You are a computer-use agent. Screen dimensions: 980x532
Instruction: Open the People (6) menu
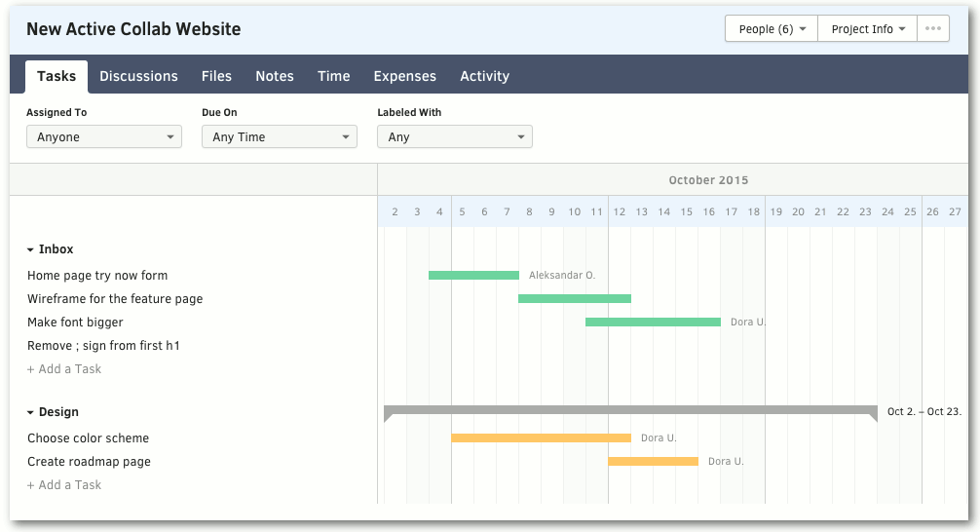[x=772, y=29]
